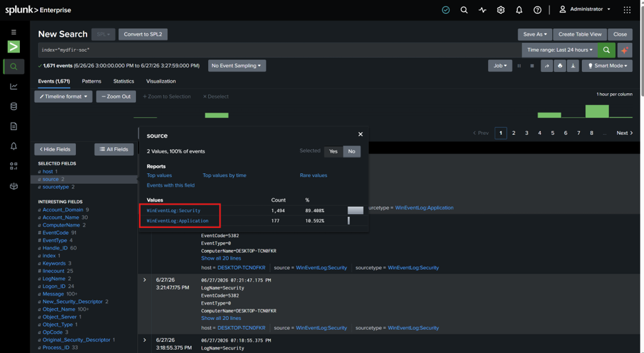Expand the 3:21:47.175 PM event row

(145, 280)
